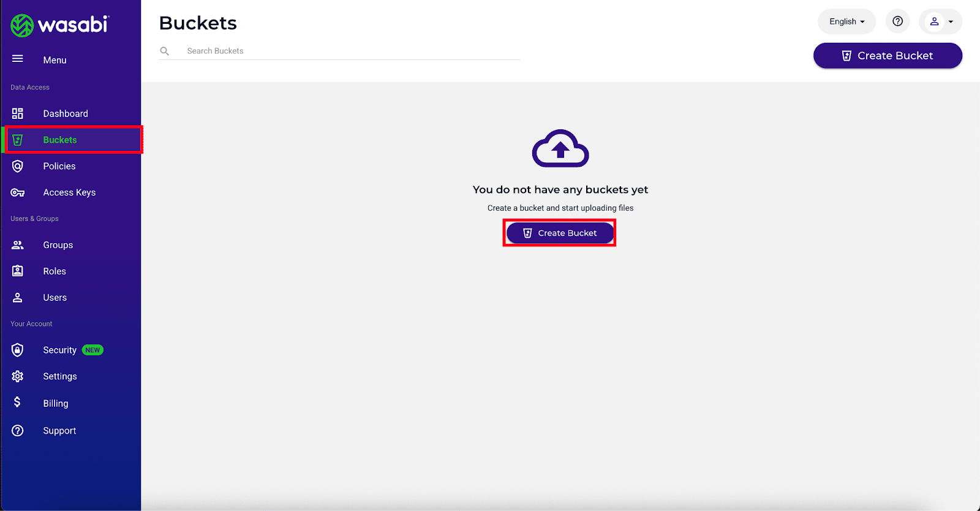
Task: Open help via top question mark icon
Action: click(897, 21)
